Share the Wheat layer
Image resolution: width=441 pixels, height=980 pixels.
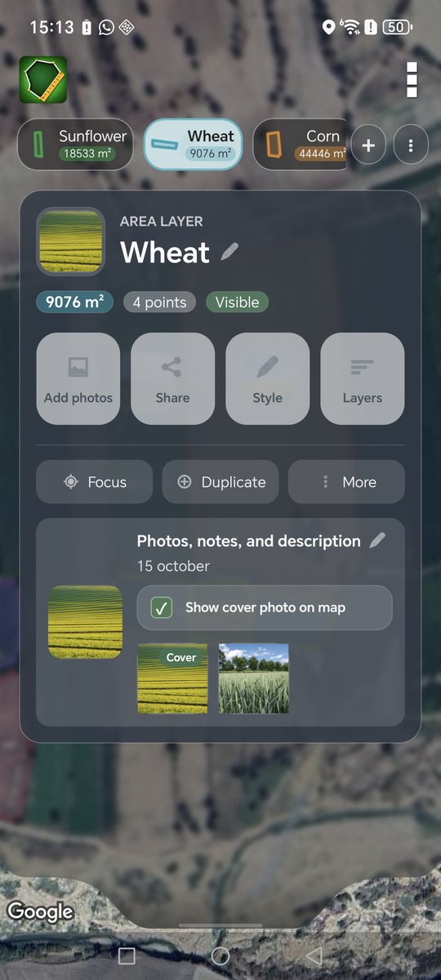pos(172,378)
